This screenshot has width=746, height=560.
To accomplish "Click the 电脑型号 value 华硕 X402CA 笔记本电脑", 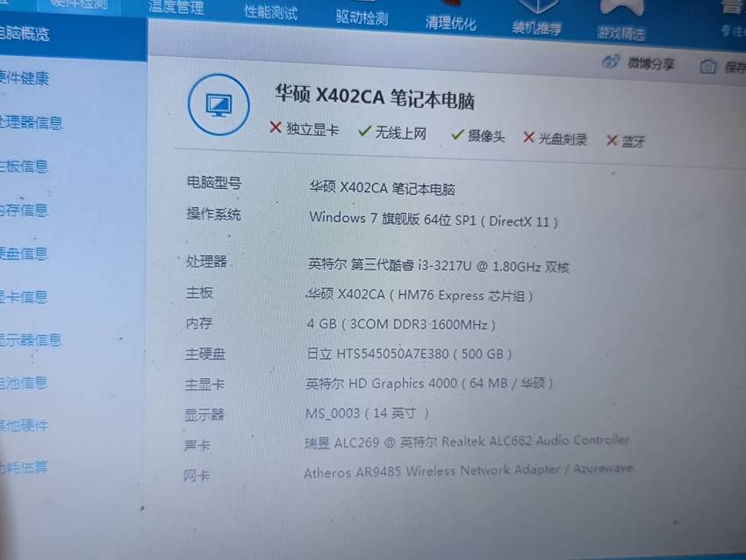I will click(x=382, y=188).
